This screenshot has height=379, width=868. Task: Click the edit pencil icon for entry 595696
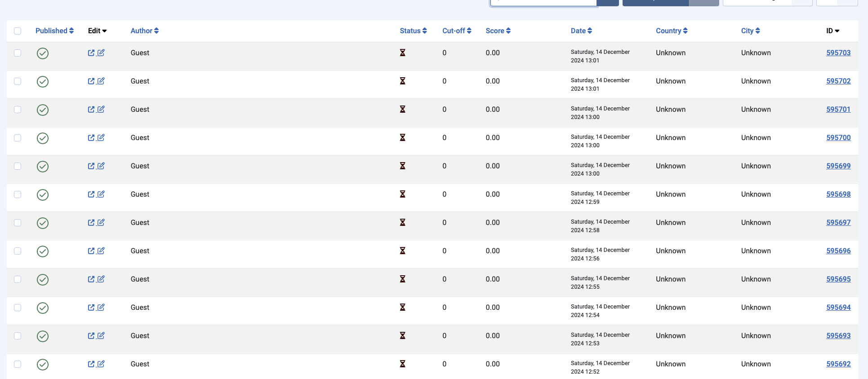click(101, 251)
